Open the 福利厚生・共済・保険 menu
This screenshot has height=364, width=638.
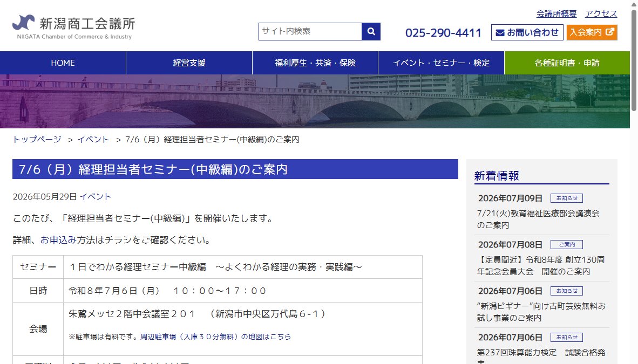315,63
